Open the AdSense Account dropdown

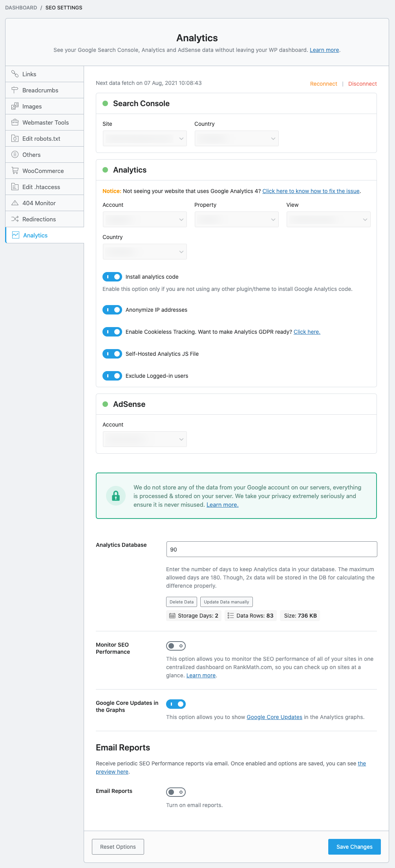144,439
